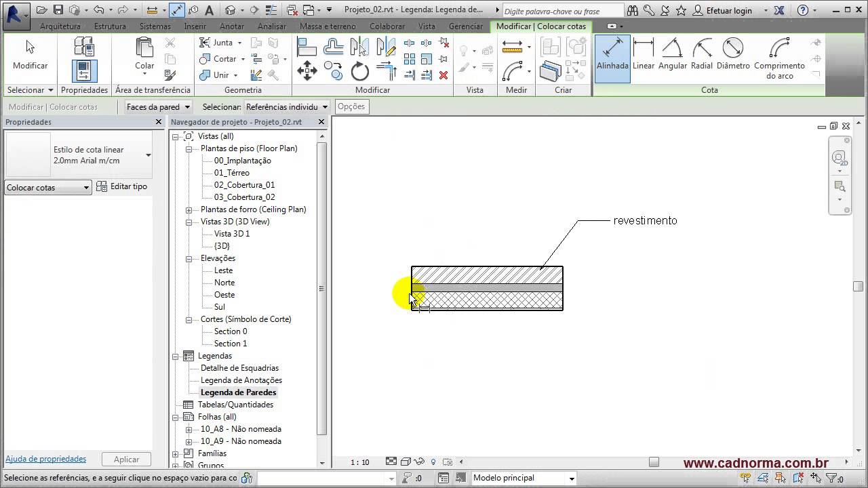The height and width of the screenshot is (488, 868).
Task: Toggle reveal hidden elements lightbulb icon
Action: [x=433, y=462]
